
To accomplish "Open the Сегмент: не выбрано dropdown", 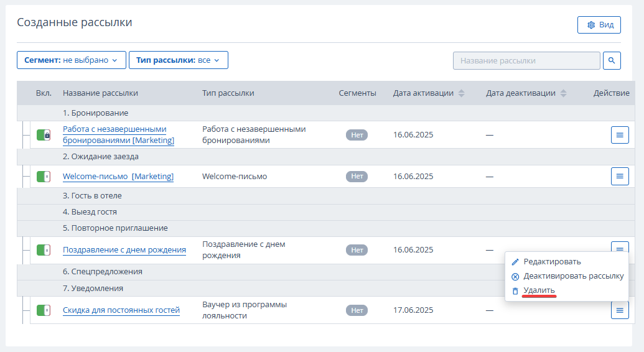I will (x=72, y=60).
